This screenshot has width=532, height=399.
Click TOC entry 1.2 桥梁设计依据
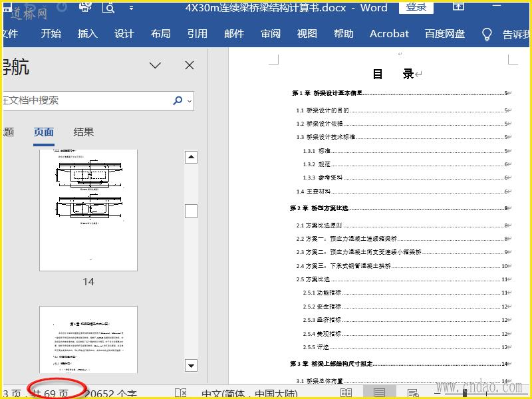pyautogui.click(x=404, y=124)
